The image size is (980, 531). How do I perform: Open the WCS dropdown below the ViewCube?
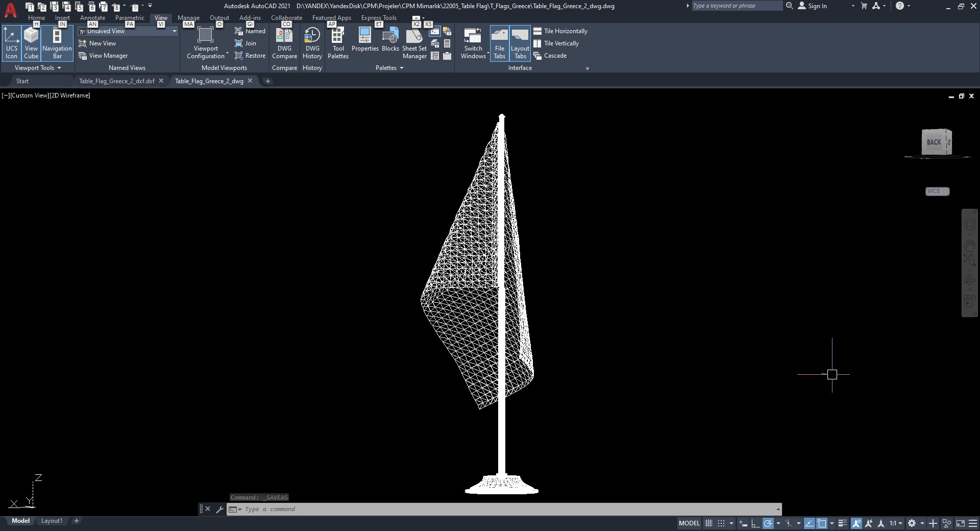(937, 191)
